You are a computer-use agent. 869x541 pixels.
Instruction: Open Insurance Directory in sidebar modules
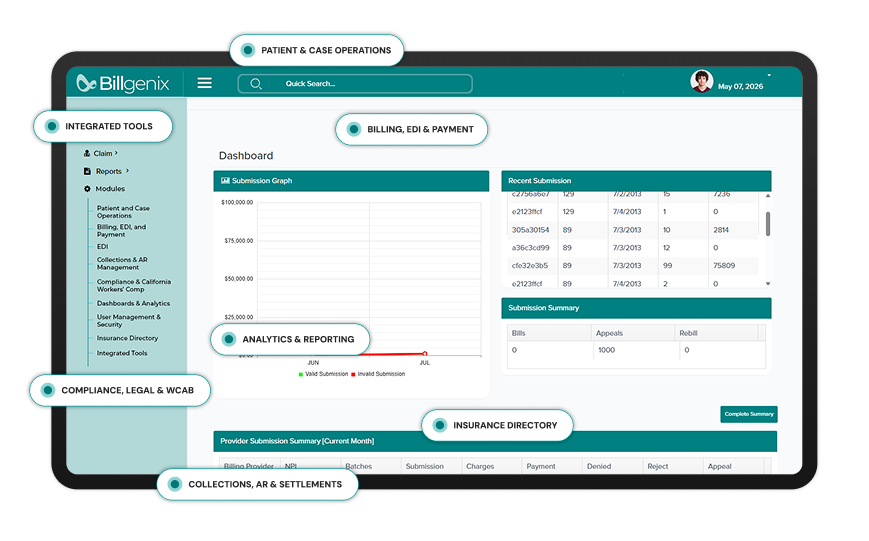click(127, 338)
